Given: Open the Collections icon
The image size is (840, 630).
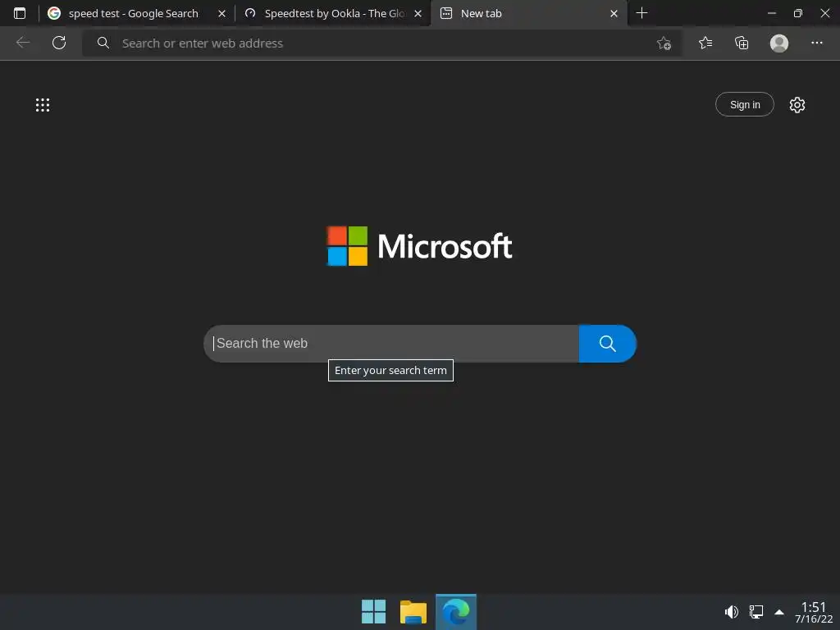Looking at the screenshot, I should (742, 43).
